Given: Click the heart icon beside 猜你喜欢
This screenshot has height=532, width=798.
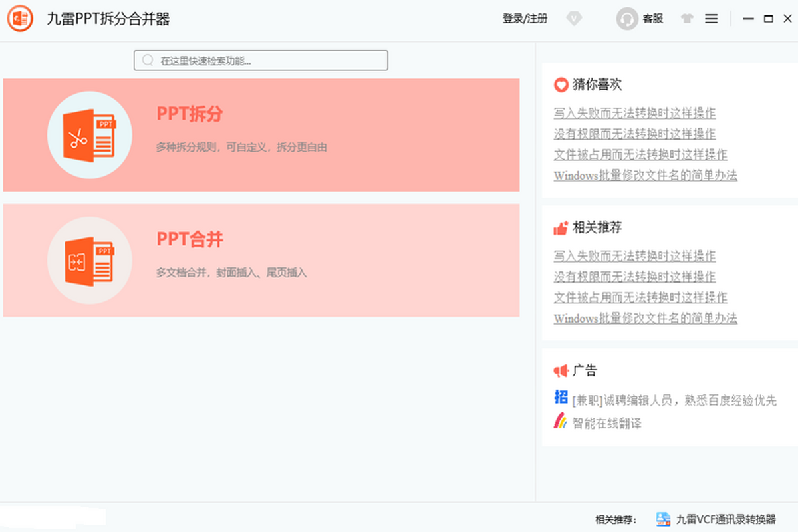Looking at the screenshot, I should [x=561, y=85].
